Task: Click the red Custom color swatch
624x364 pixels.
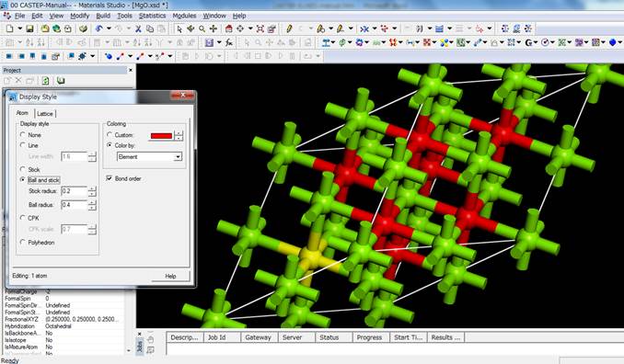Action: click(162, 136)
